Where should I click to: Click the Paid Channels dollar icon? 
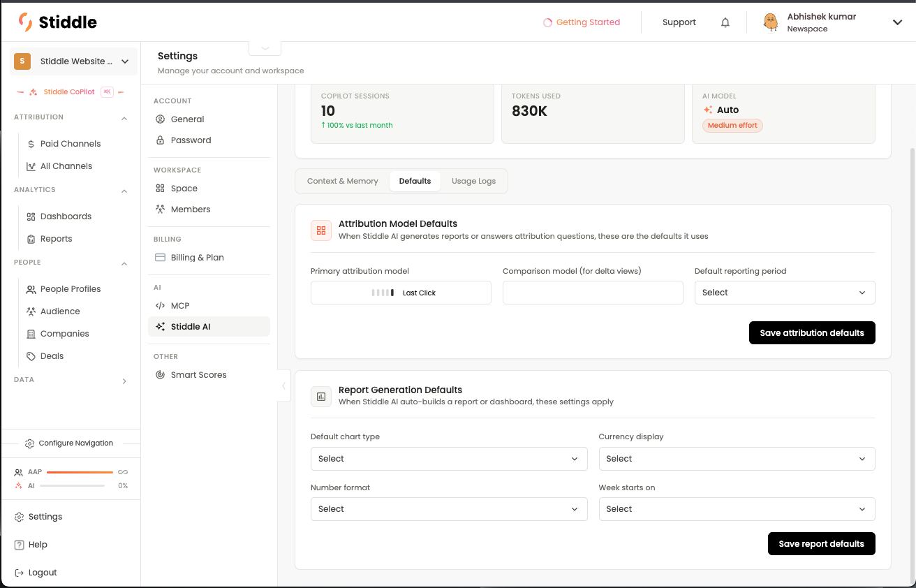tap(31, 144)
